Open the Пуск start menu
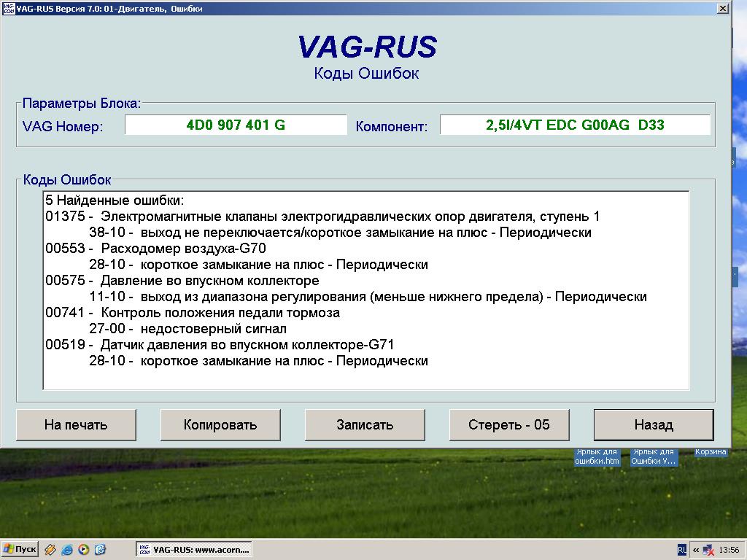This screenshot has width=747, height=560. click(x=20, y=549)
